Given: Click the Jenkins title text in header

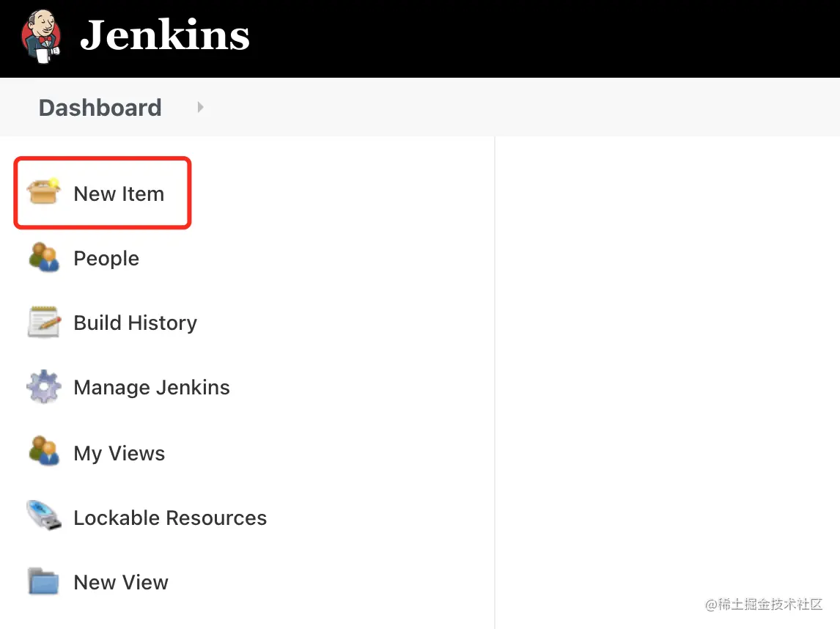Looking at the screenshot, I should [x=165, y=35].
